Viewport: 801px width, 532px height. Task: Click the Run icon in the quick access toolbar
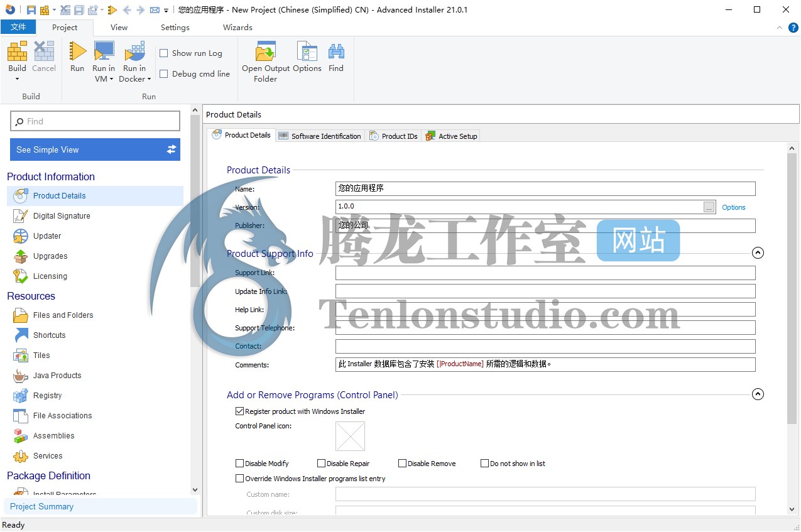click(112, 10)
